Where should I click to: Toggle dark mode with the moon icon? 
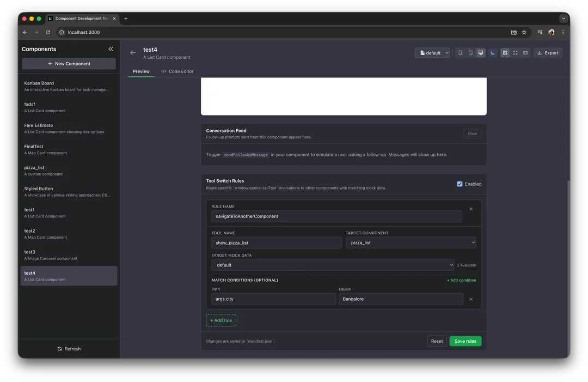click(492, 52)
